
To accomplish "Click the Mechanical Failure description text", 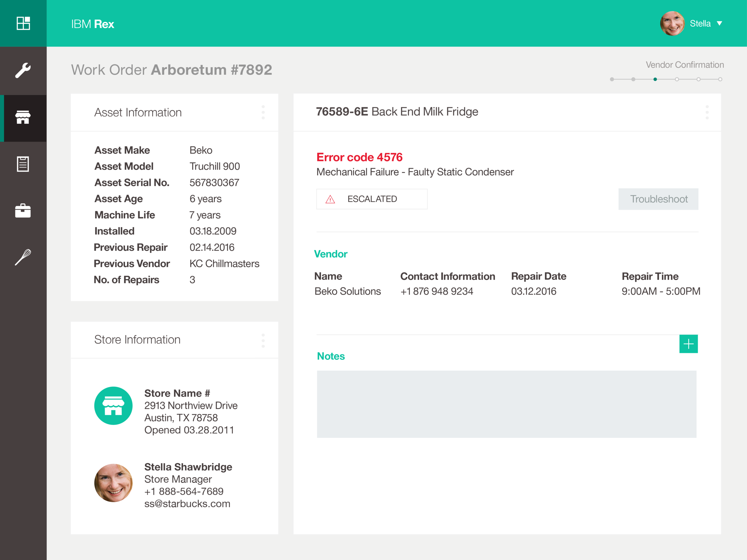I will [415, 172].
